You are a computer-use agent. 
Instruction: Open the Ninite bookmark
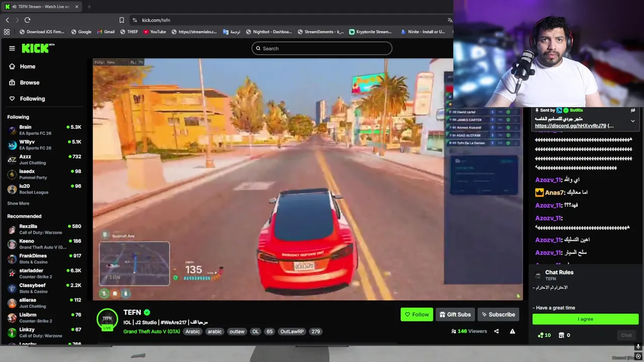point(423,32)
